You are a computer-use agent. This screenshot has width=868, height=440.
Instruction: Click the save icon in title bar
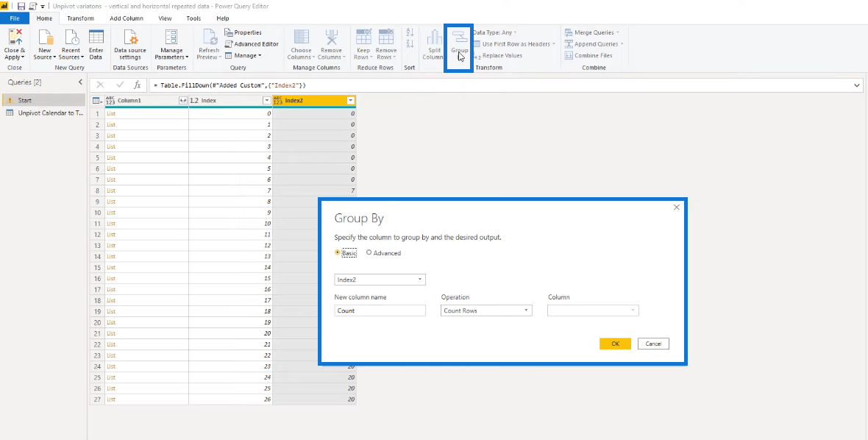click(x=21, y=6)
